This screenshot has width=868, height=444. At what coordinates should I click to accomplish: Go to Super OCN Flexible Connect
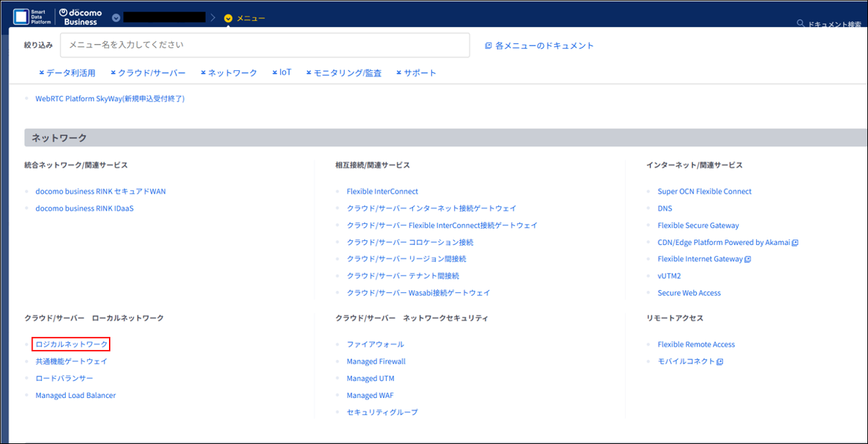[704, 192]
